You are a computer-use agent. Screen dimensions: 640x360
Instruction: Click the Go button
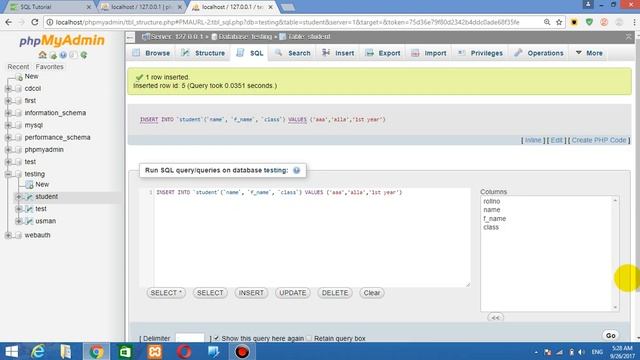click(x=611, y=336)
